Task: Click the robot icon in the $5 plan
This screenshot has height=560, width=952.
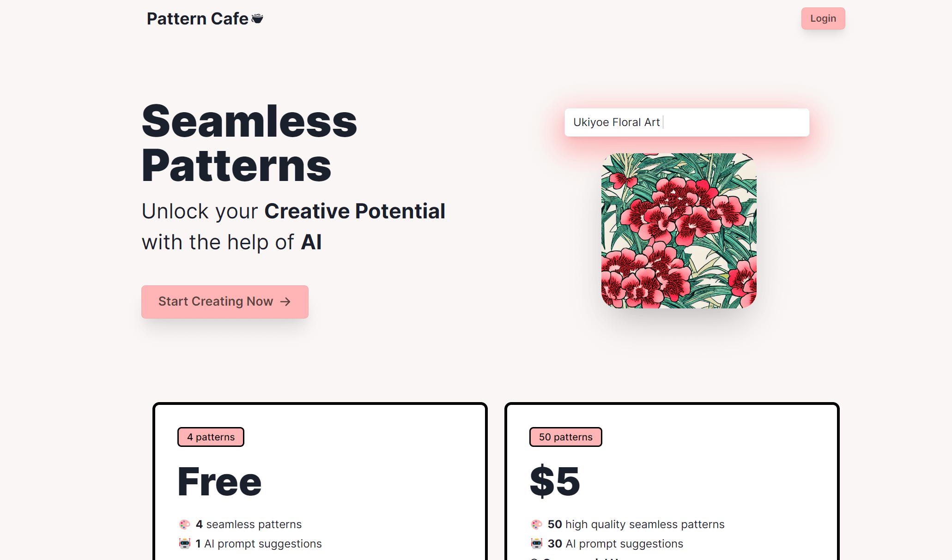Action: pyautogui.click(x=536, y=544)
